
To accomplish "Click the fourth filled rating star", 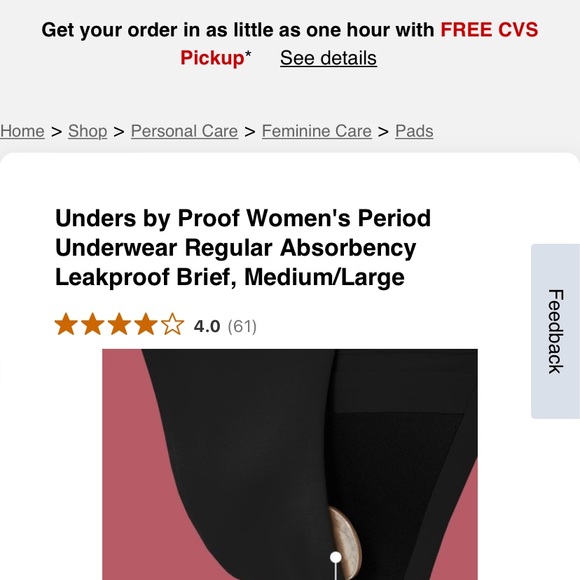I will tap(146, 324).
